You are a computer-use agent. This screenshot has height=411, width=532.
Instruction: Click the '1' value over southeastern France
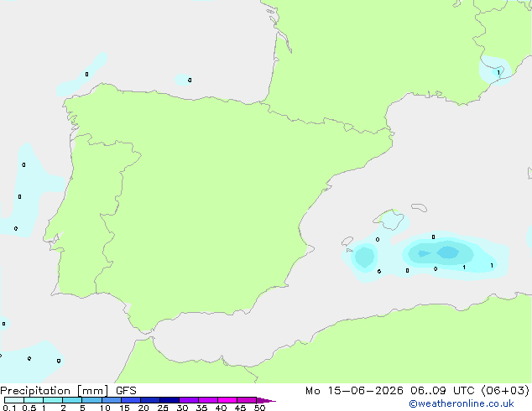(x=498, y=73)
